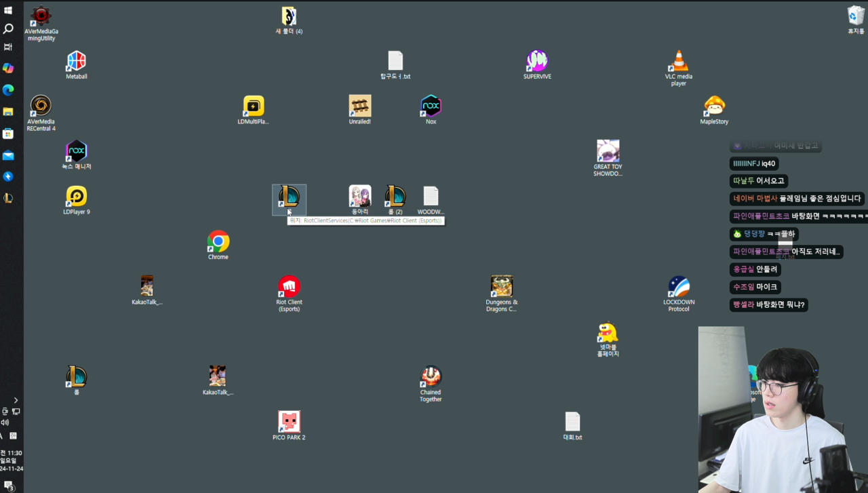Click the 네이버 마법사 chat message
This screenshot has height=493, width=868.
[x=797, y=199]
